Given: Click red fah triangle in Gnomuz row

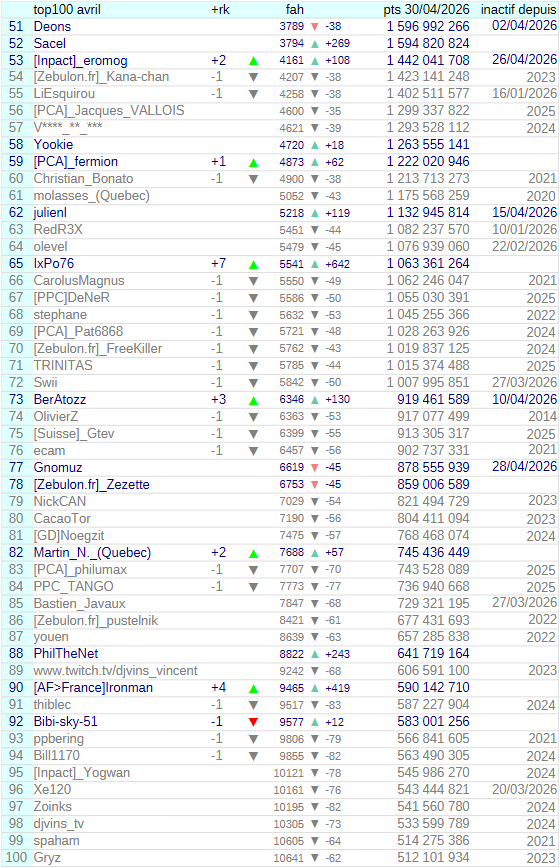Looking at the screenshot, I should pyautogui.click(x=315, y=468).
